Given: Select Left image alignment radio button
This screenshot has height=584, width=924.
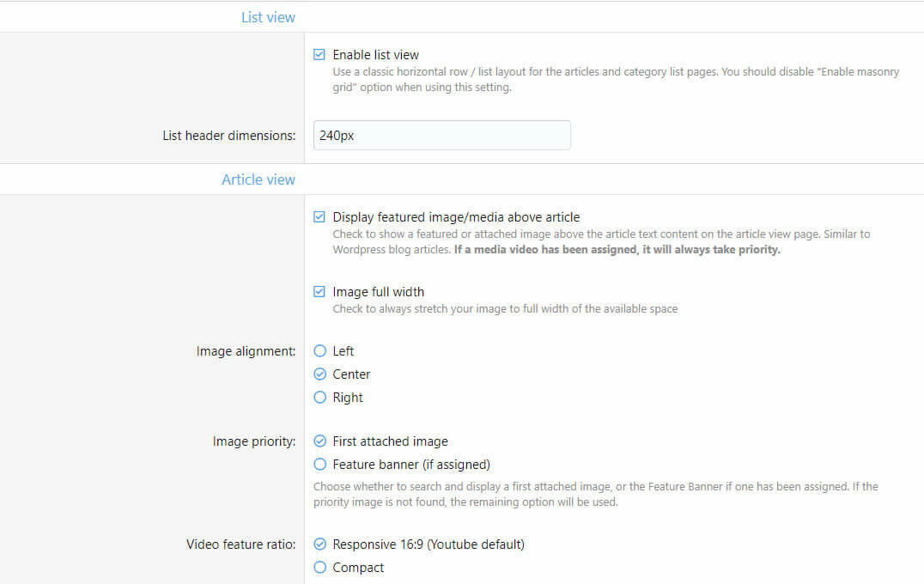Looking at the screenshot, I should [320, 351].
